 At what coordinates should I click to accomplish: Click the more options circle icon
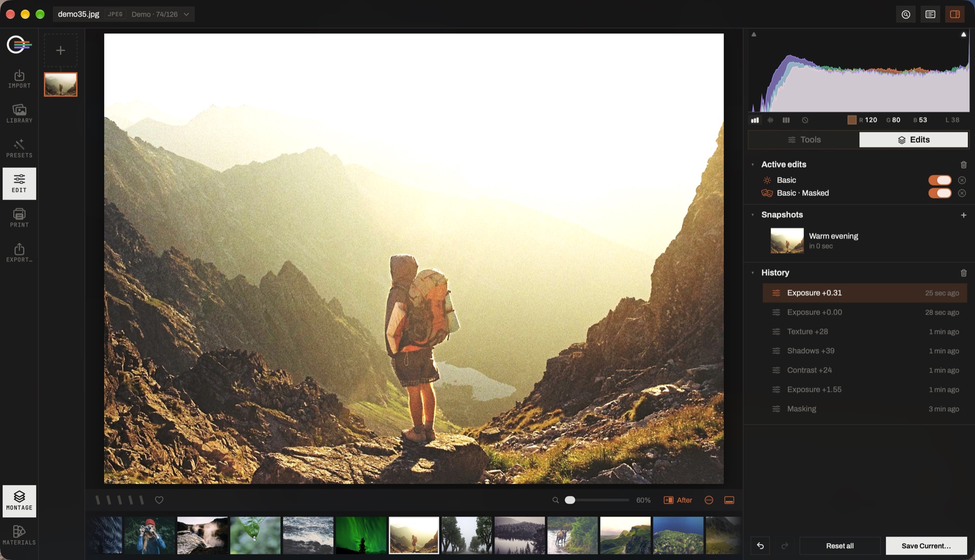(x=709, y=500)
